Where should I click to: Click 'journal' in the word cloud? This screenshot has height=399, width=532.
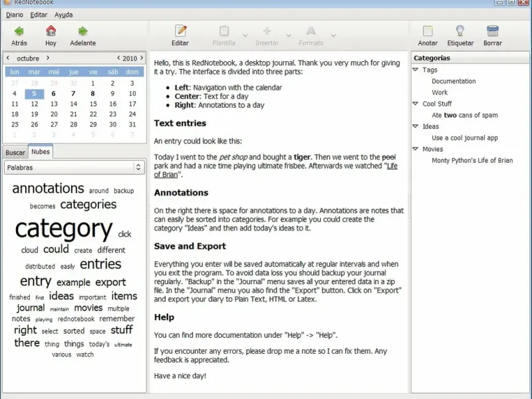point(31,308)
